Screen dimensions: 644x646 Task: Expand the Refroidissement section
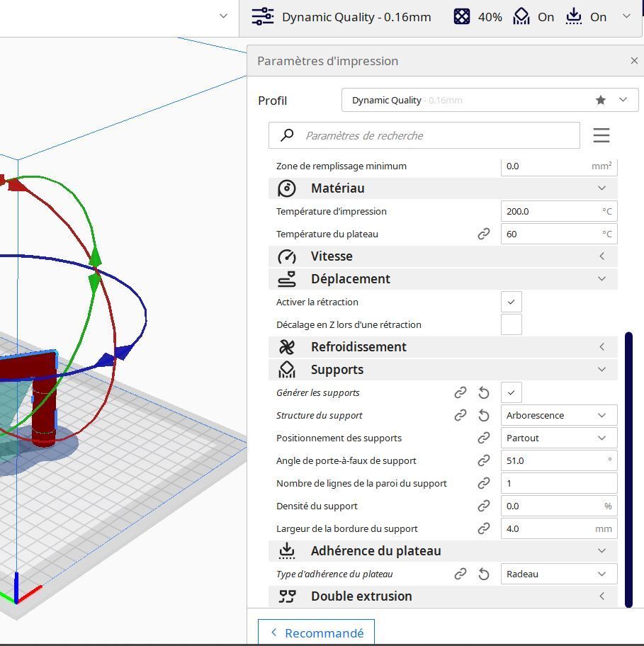point(443,347)
